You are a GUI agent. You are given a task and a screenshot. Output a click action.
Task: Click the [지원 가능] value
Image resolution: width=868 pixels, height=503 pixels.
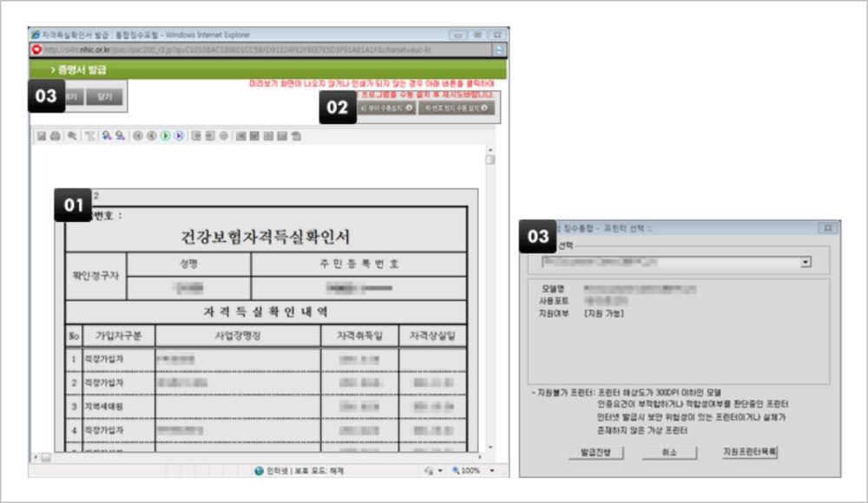[604, 314]
